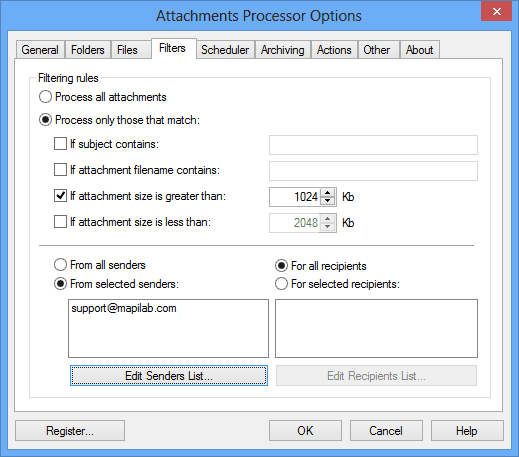Viewport: 519px width, 457px height.
Task: Click the subject contains text field
Action: pyautogui.click(x=373, y=145)
